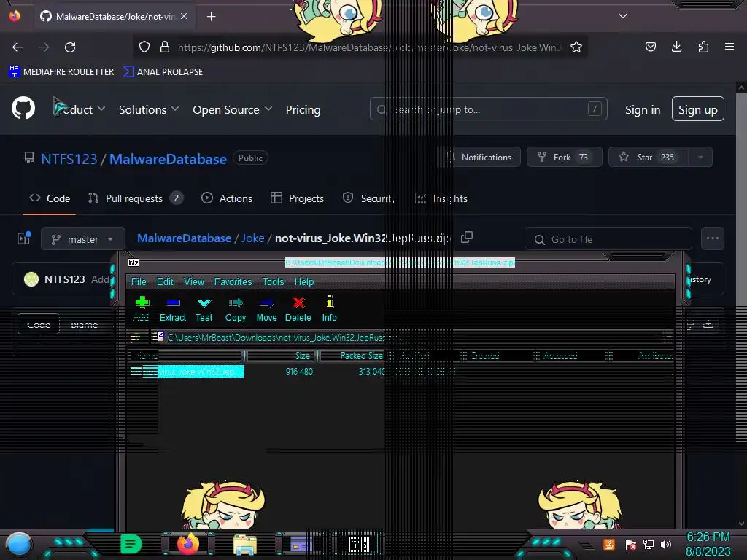Open Firefox from the taskbar
747x560 pixels.
pos(187,544)
